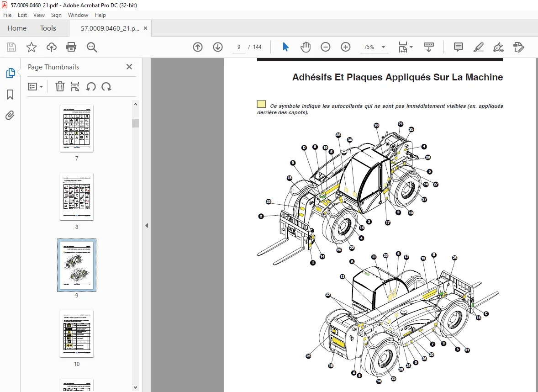Zoom out with minus icon

tap(325, 47)
